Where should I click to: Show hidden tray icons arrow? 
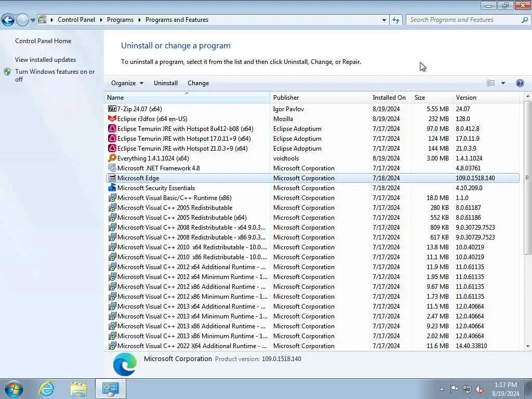442,390
